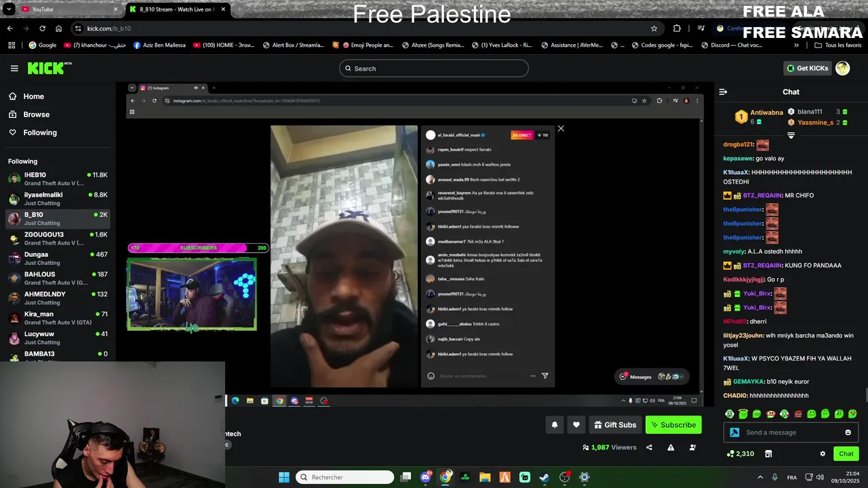Open the Codes google bookmark
Image resolution: width=868 pixels, height=488 pixels.
point(663,45)
